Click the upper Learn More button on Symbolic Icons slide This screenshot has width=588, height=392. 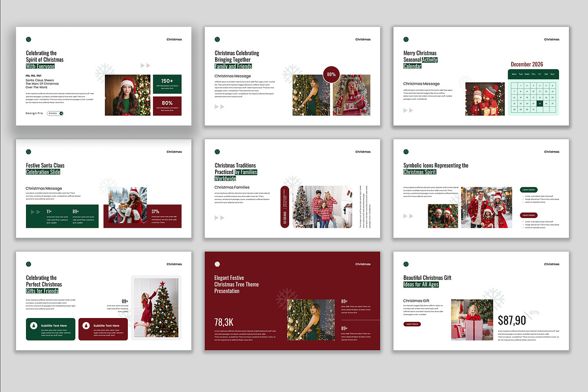(528, 190)
